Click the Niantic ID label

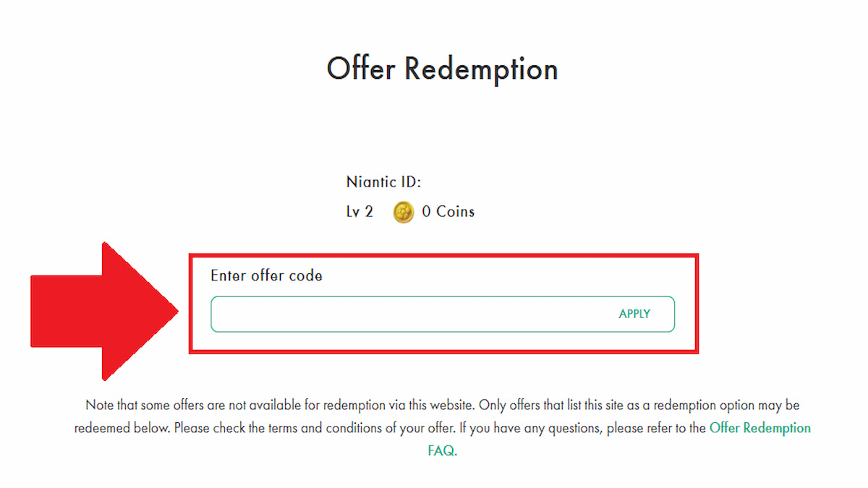pos(383,182)
